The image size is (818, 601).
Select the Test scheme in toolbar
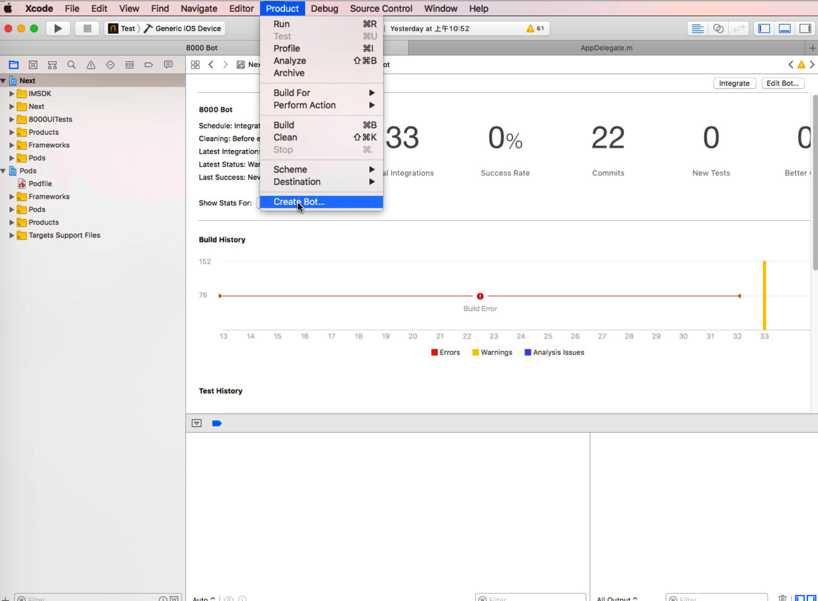click(x=123, y=28)
